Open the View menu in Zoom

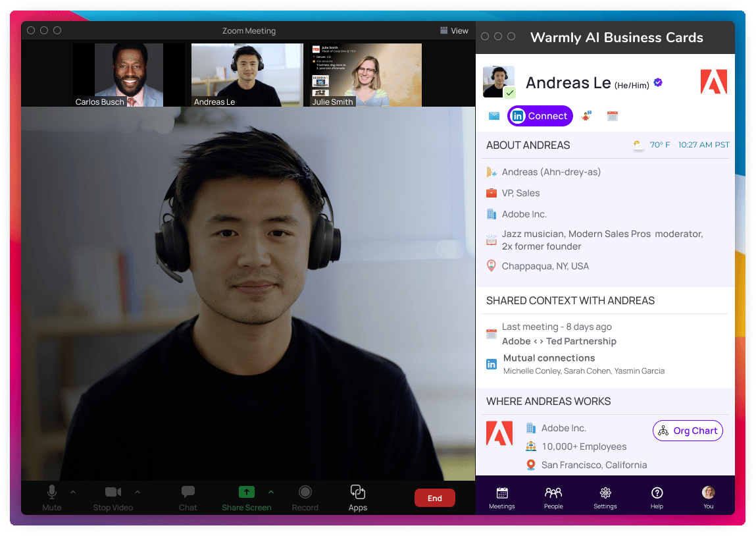[x=454, y=30]
